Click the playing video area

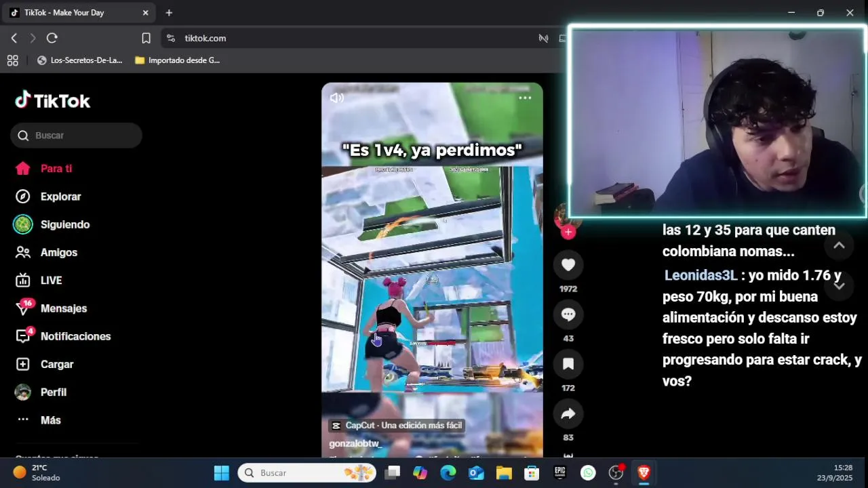click(x=432, y=271)
